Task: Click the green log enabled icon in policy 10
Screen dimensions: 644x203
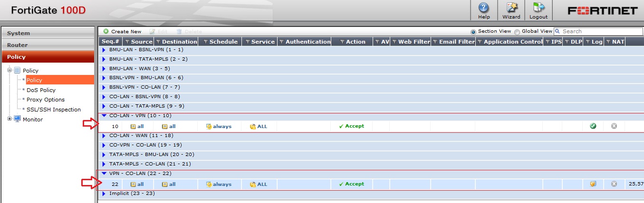Action: tap(593, 126)
